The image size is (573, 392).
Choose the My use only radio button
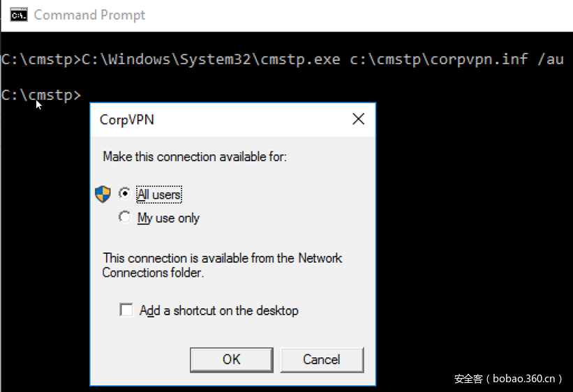(125, 217)
